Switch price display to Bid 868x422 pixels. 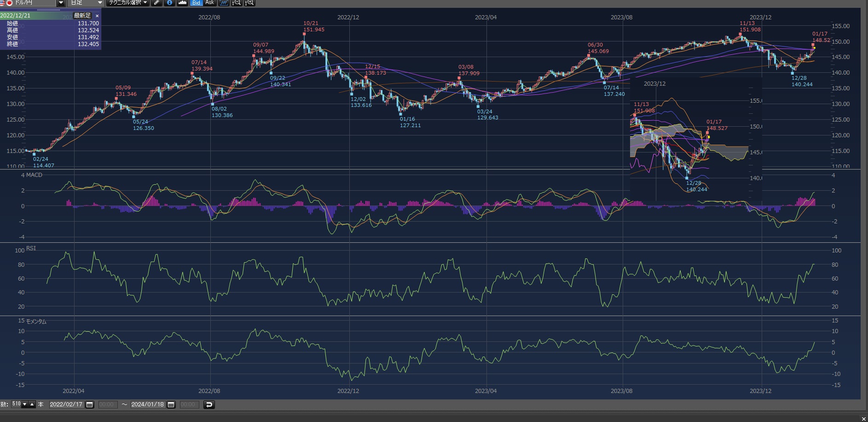coord(197,3)
